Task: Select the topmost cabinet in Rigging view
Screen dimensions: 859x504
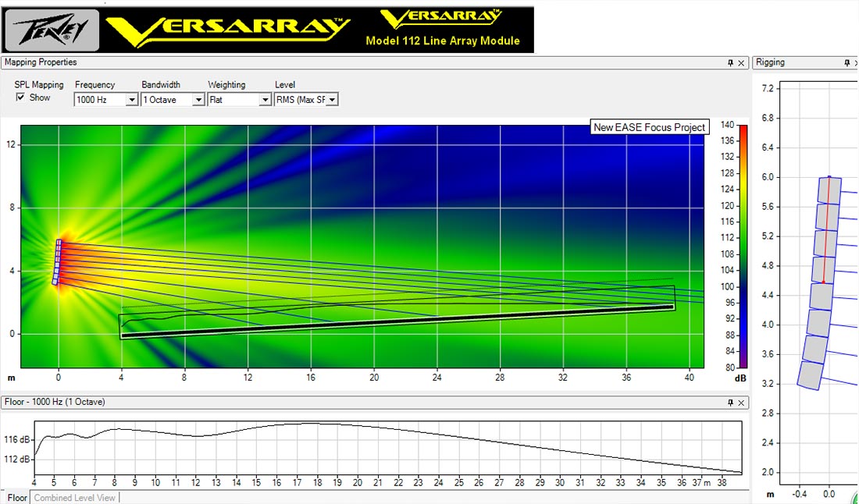Action: pyautogui.click(x=829, y=190)
